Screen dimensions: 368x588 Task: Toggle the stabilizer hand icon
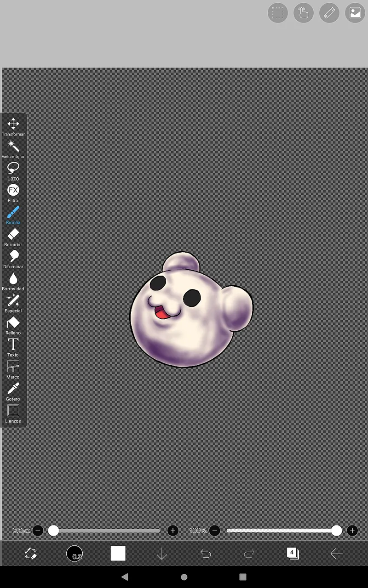click(x=303, y=13)
